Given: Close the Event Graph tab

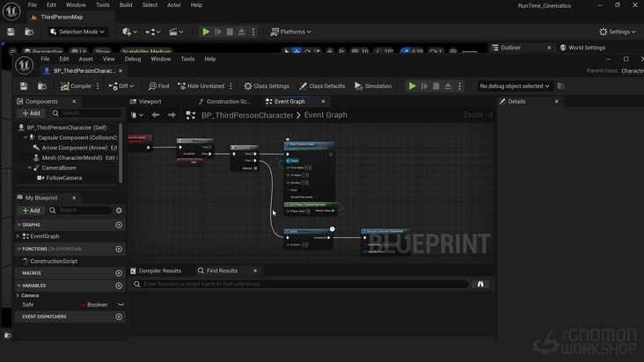Looking at the screenshot, I should 323,101.
